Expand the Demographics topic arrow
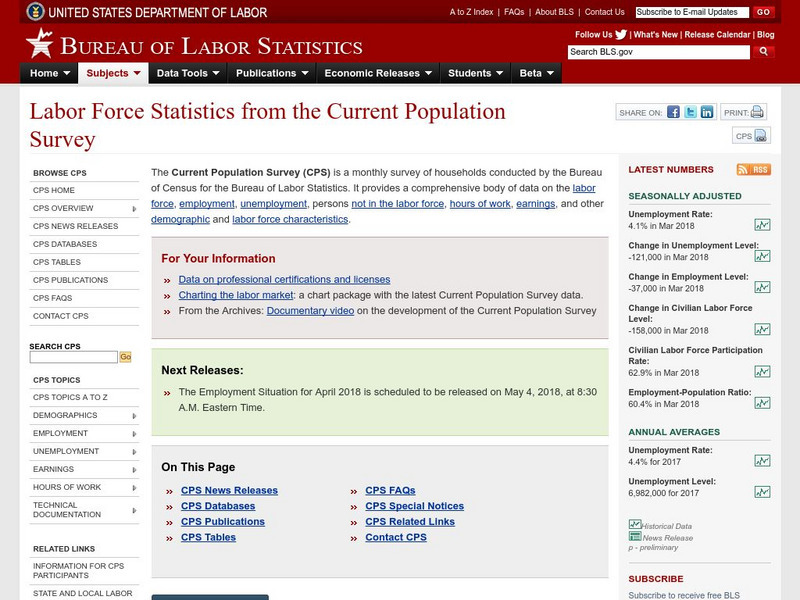 (134, 416)
